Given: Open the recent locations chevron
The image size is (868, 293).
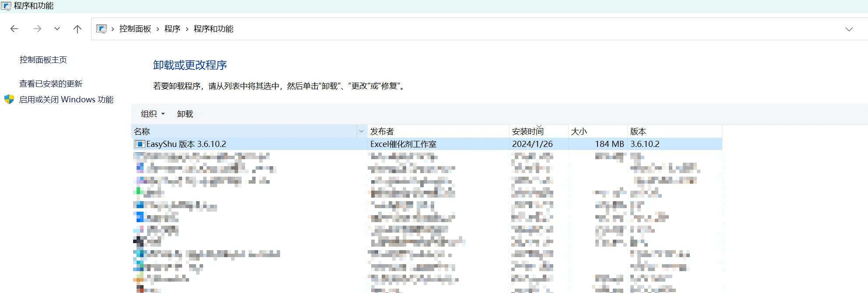Looking at the screenshot, I should 57,29.
